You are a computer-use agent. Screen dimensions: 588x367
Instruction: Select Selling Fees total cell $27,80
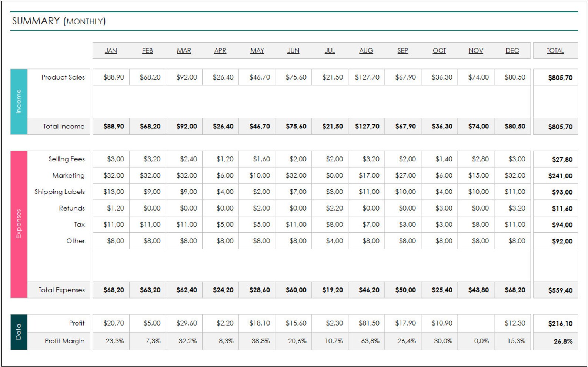[x=555, y=159]
